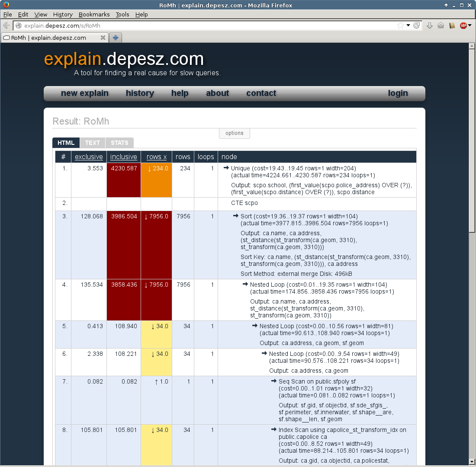Switch to the TEXT result tab

pos(92,143)
